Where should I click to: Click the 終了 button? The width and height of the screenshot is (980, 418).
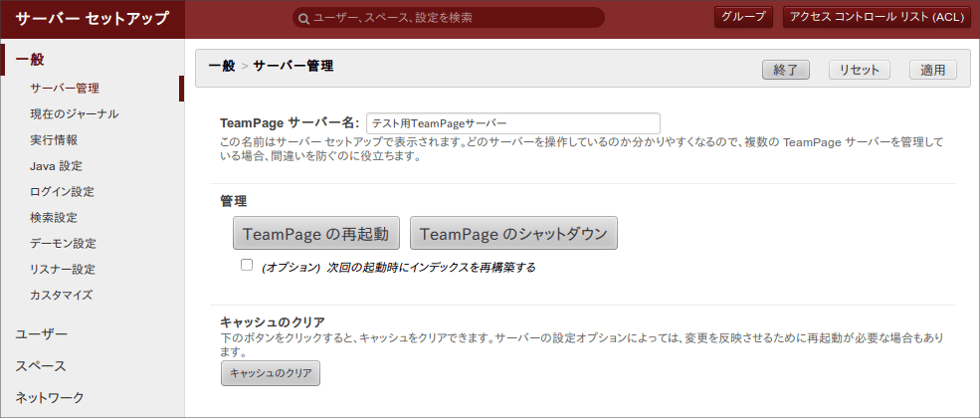tap(786, 70)
